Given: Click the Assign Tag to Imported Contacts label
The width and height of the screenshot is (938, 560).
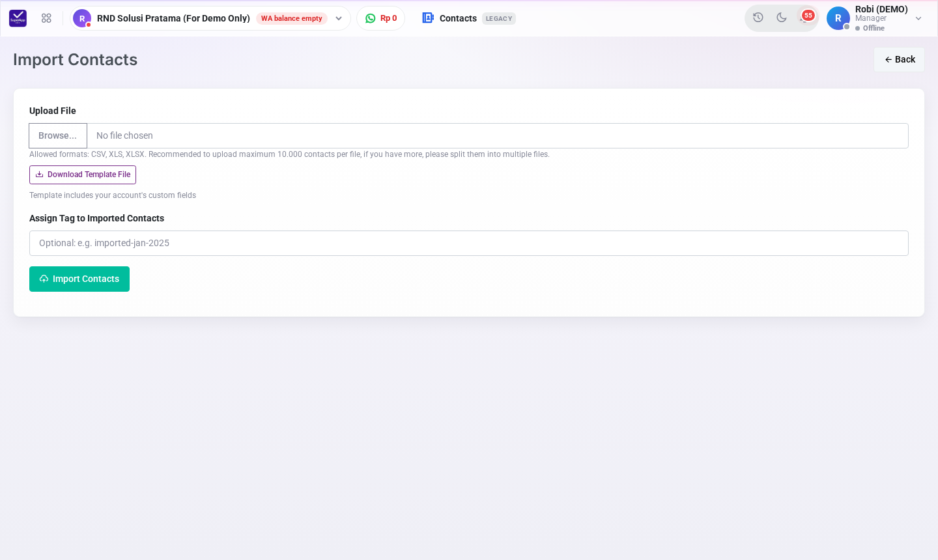Looking at the screenshot, I should click(96, 218).
